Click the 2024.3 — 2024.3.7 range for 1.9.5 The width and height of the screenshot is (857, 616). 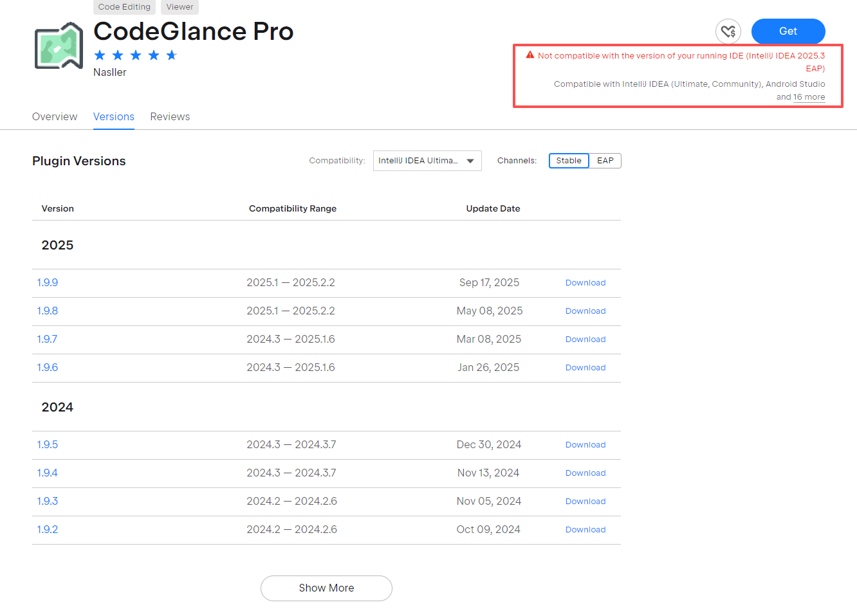pos(291,444)
